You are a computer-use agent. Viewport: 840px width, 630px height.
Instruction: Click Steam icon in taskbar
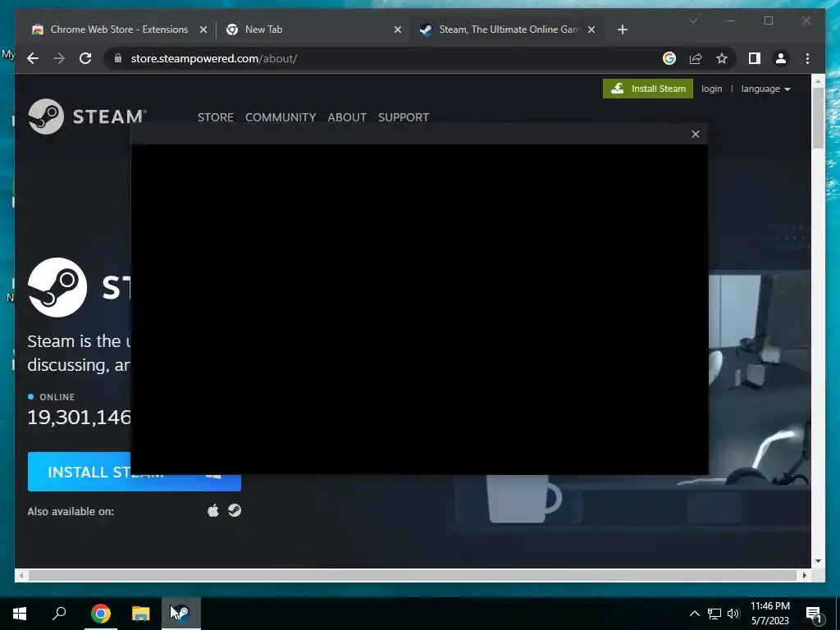(x=181, y=614)
